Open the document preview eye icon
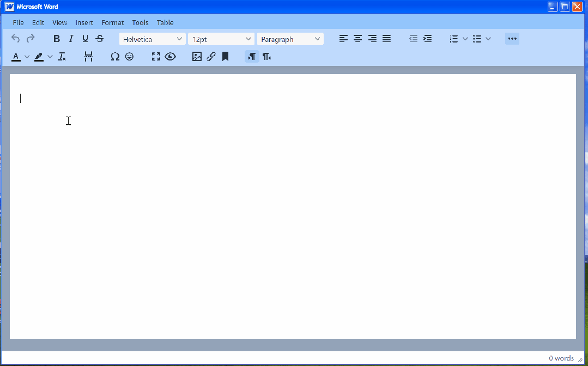The width and height of the screenshot is (588, 366). coord(171,56)
